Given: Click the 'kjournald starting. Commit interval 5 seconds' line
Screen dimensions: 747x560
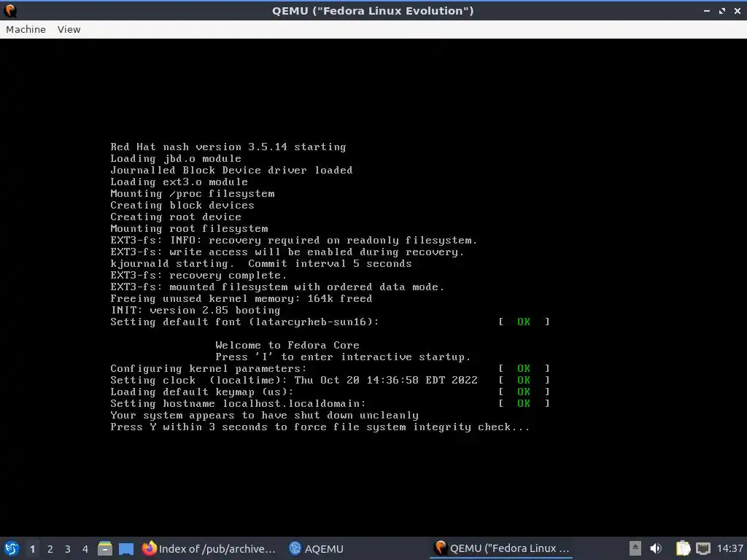Looking at the screenshot, I should click(x=261, y=264).
